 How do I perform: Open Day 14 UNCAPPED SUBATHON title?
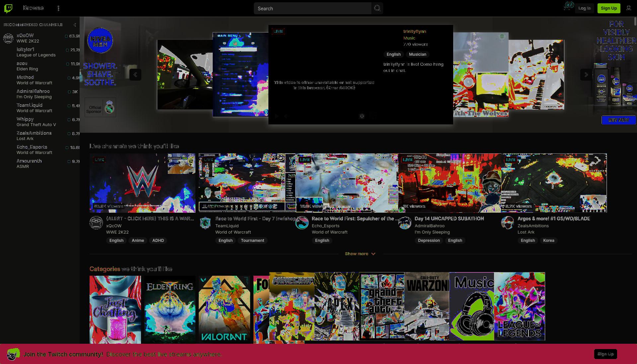click(x=449, y=219)
